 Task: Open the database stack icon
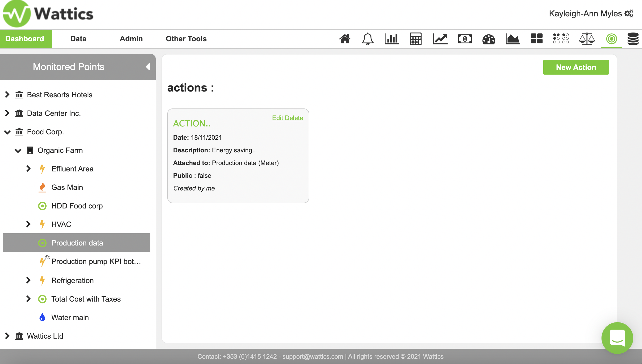633,39
